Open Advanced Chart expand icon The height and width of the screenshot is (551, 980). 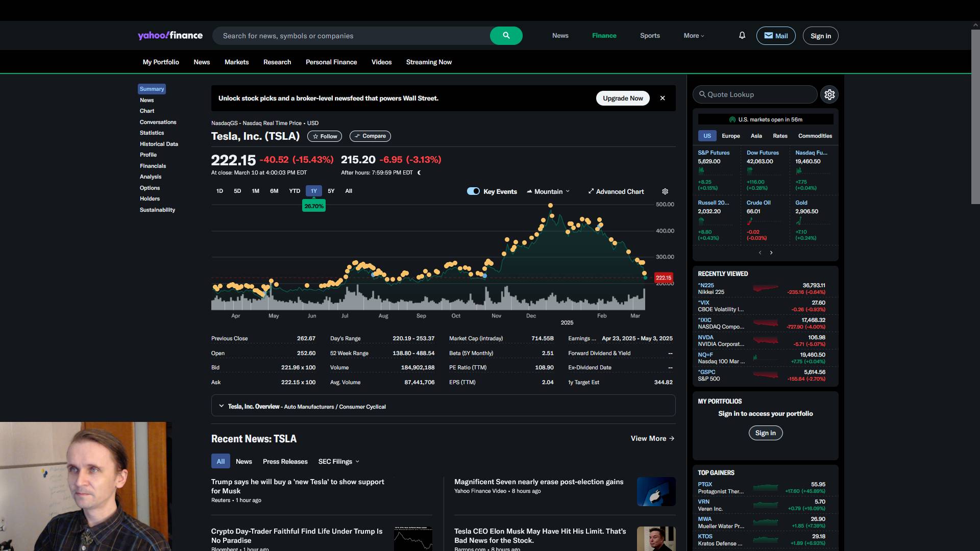[591, 191]
